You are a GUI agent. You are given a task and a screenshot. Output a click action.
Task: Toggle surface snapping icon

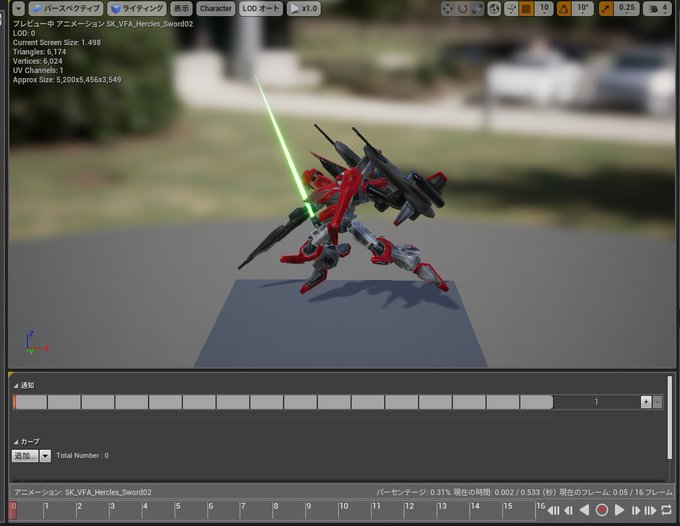[x=511, y=8]
